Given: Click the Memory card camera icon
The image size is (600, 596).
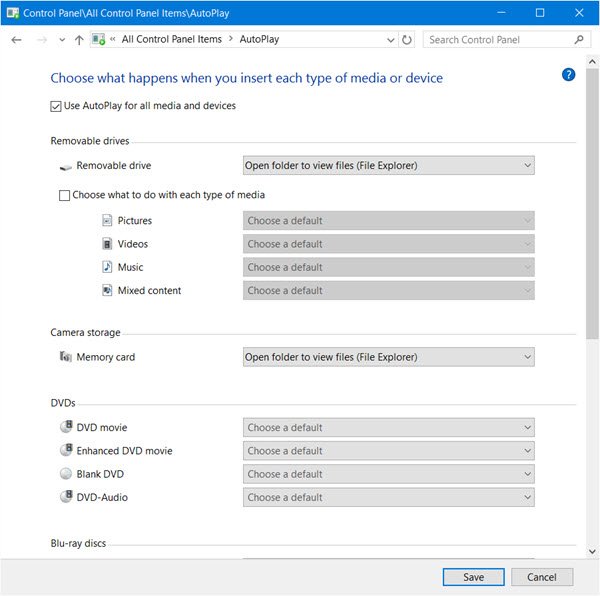Looking at the screenshot, I should pyautogui.click(x=65, y=357).
